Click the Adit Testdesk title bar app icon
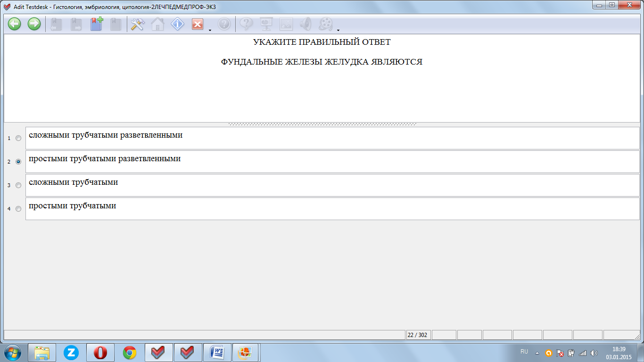The height and width of the screenshot is (362, 644). point(7,7)
